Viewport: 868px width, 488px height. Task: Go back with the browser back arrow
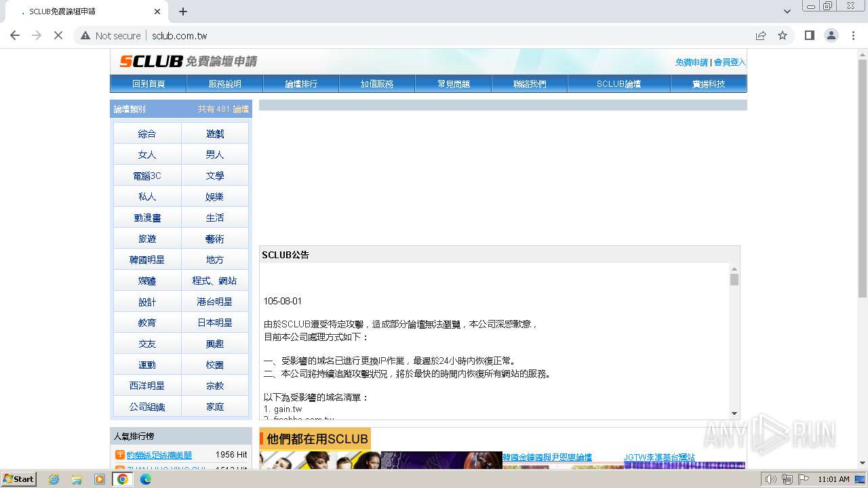click(15, 35)
